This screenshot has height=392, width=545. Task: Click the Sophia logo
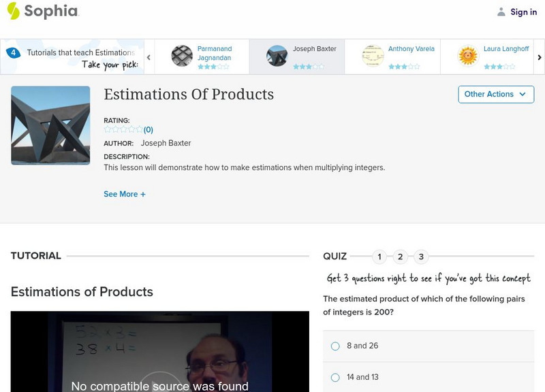coord(42,11)
